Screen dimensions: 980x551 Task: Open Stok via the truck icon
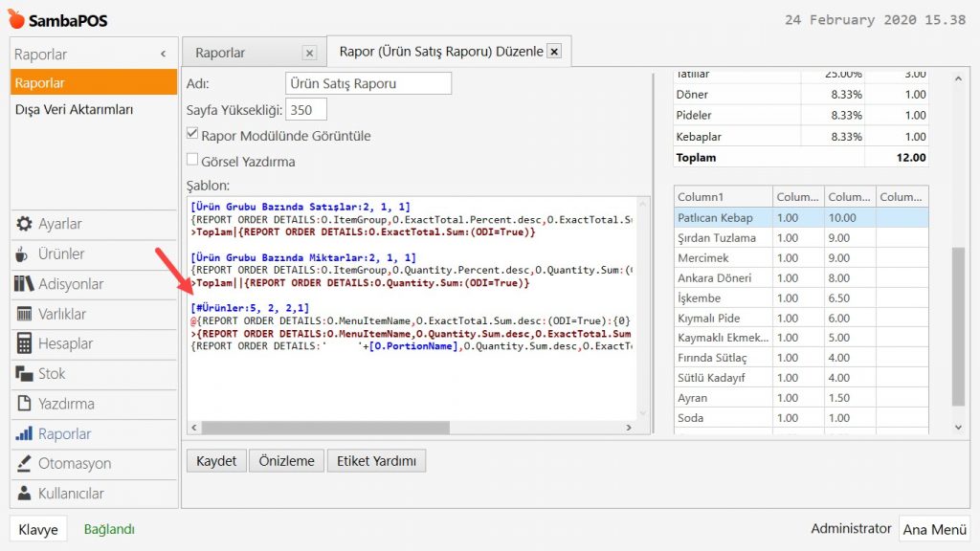pyautogui.click(x=24, y=374)
